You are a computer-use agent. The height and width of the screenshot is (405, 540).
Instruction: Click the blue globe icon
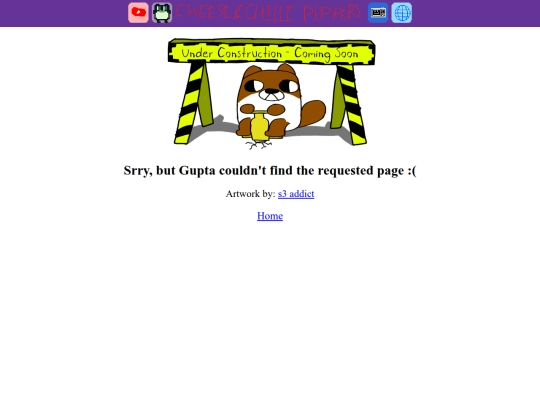(x=402, y=13)
